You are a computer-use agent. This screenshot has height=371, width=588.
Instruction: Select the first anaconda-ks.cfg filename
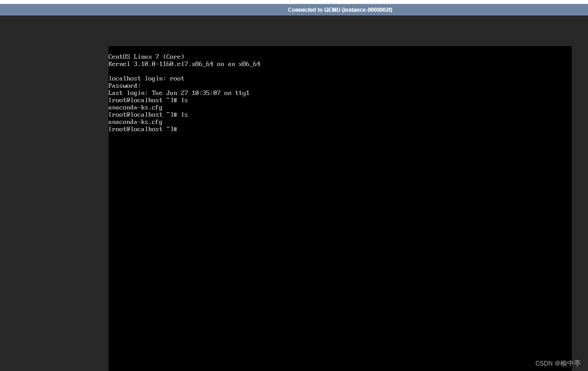[x=135, y=107]
